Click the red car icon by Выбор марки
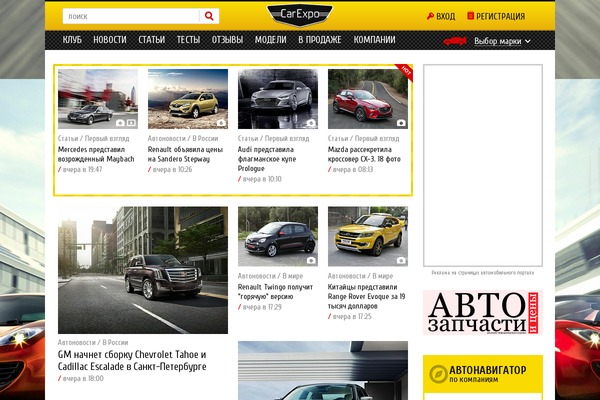 (455, 41)
